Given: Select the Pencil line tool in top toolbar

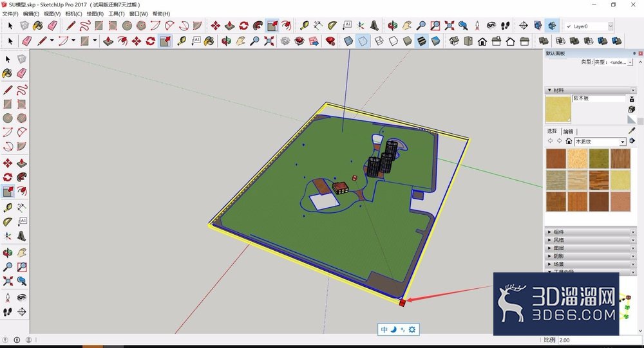Looking at the screenshot, I should [71, 26].
